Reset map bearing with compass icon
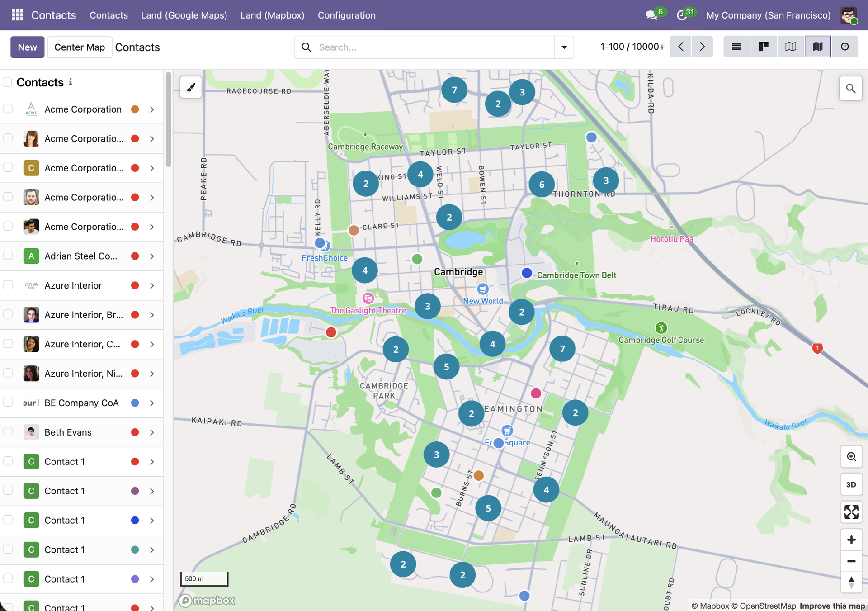 coord(851,582)
